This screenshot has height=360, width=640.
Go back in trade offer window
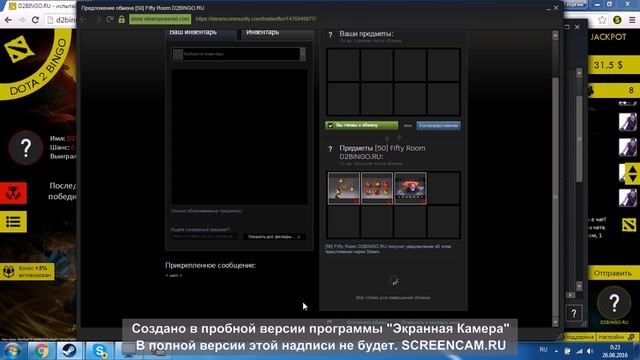click(x=84, y=19)
